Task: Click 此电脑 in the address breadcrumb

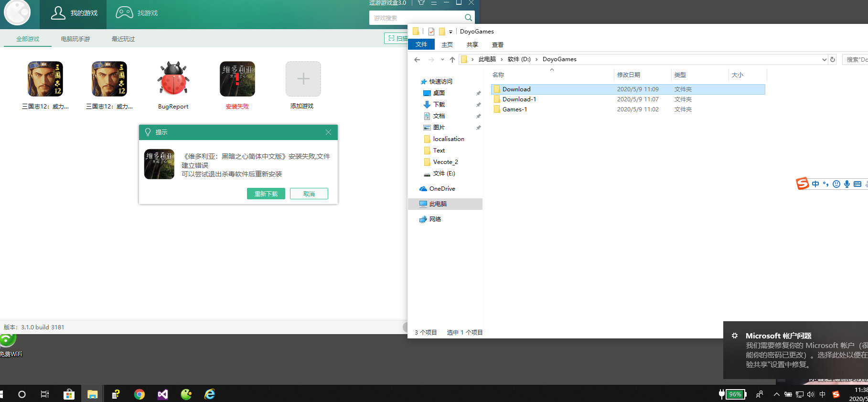Action: pos(487,59)
